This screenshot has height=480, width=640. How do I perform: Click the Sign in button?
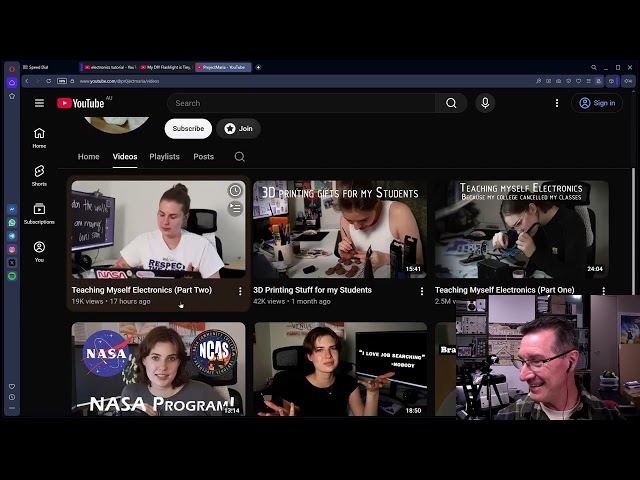tap(597, 103)
